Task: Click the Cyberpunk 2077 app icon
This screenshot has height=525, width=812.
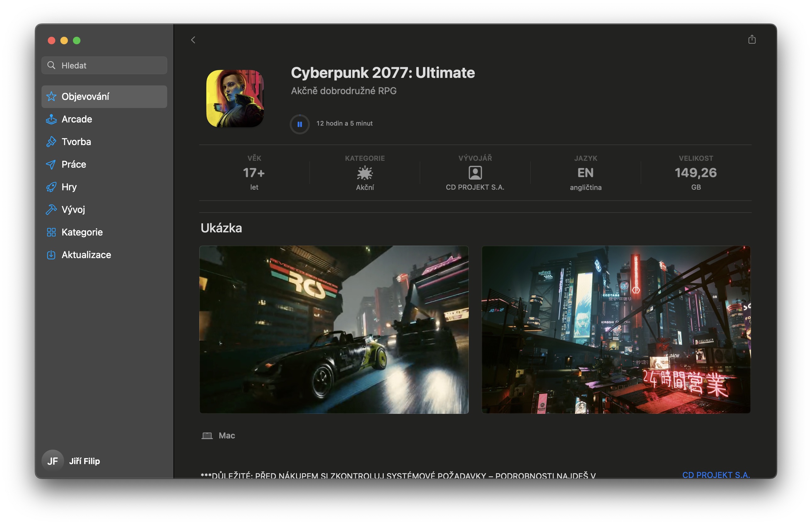Action: click(235, 99)
